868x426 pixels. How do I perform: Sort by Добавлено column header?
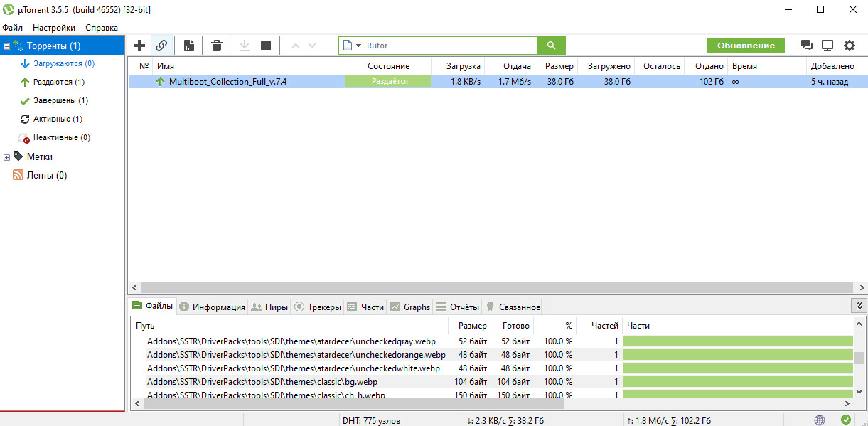click(837, 65)
